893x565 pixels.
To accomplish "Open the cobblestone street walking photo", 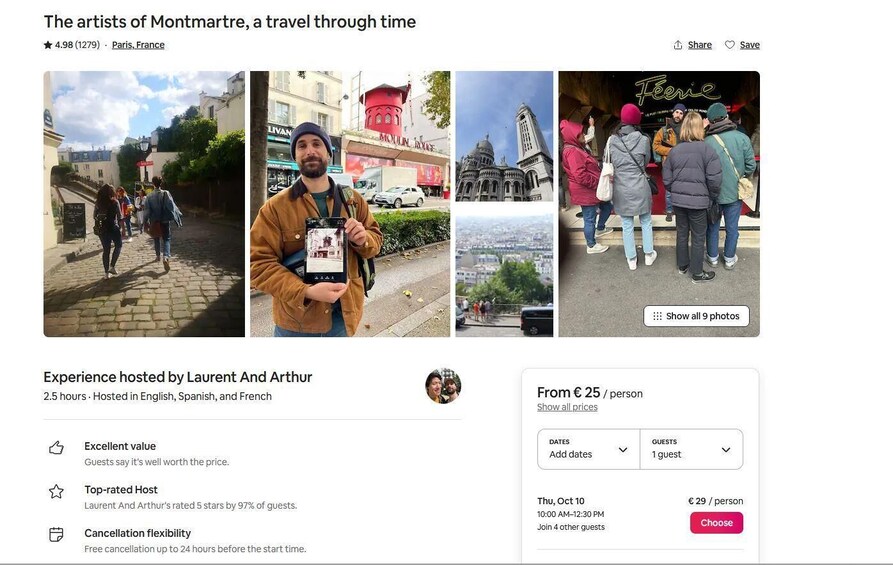I will [x=144, y=204].
